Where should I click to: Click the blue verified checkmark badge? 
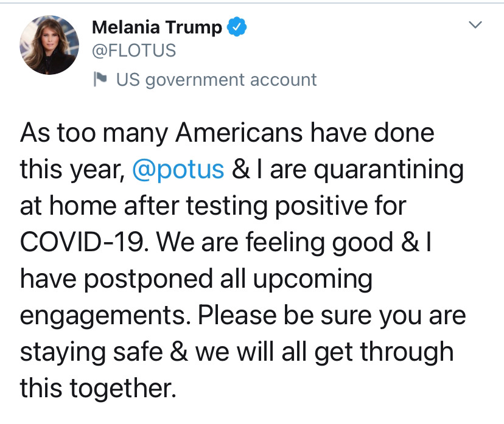pos(236,27)
